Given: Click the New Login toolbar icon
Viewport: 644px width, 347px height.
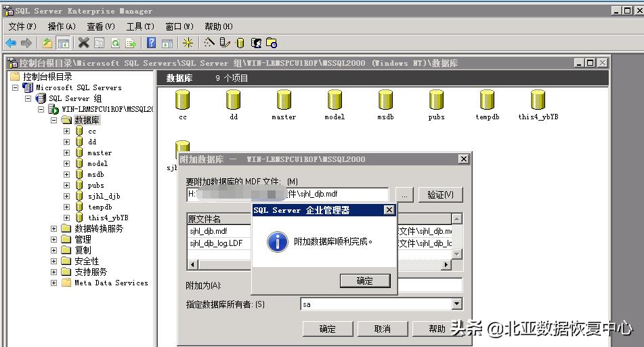Looking at the screenshot, I should coord(256,43).
